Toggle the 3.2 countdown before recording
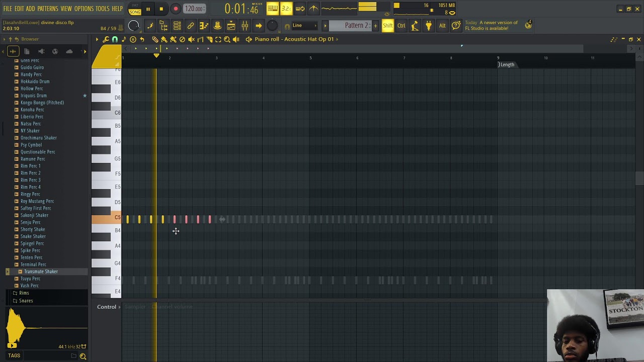 (286, 9)
